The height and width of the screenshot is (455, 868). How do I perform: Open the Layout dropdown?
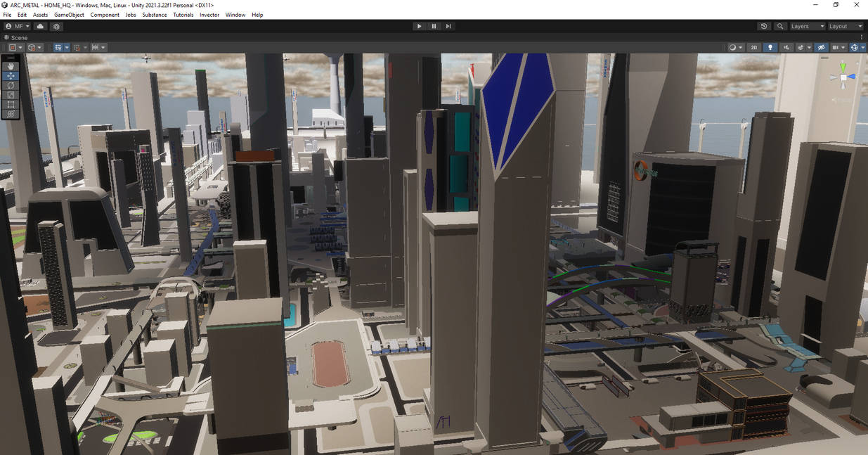pyautogui.click(x=843, y=26)
